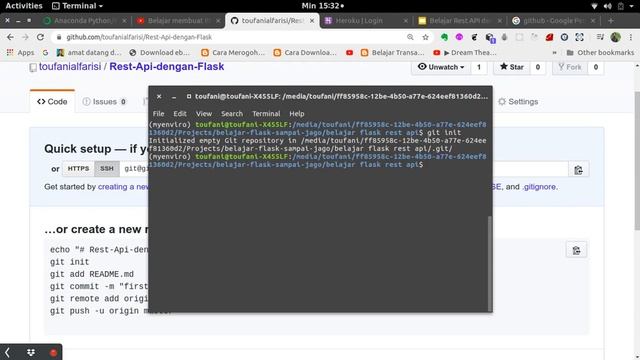Switch to the Belajar membuat browser tab
The image size is (640, 360).
coord(178,20)
